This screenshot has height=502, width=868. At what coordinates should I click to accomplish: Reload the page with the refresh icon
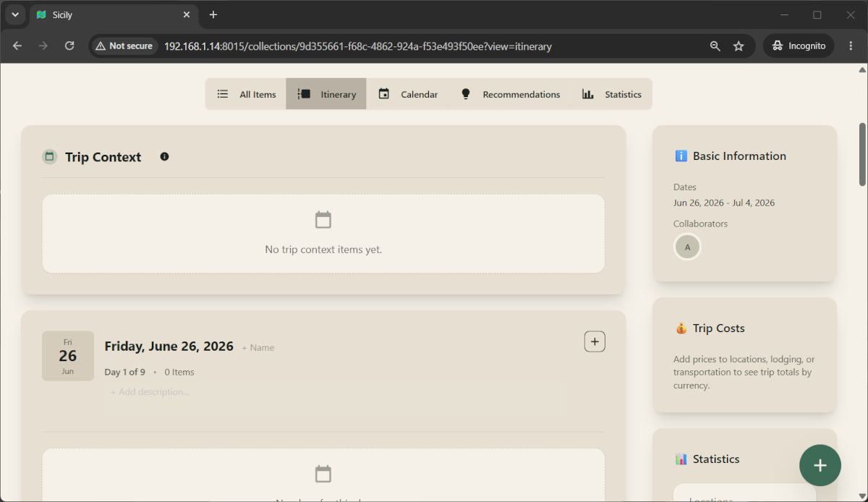[69, 46]
